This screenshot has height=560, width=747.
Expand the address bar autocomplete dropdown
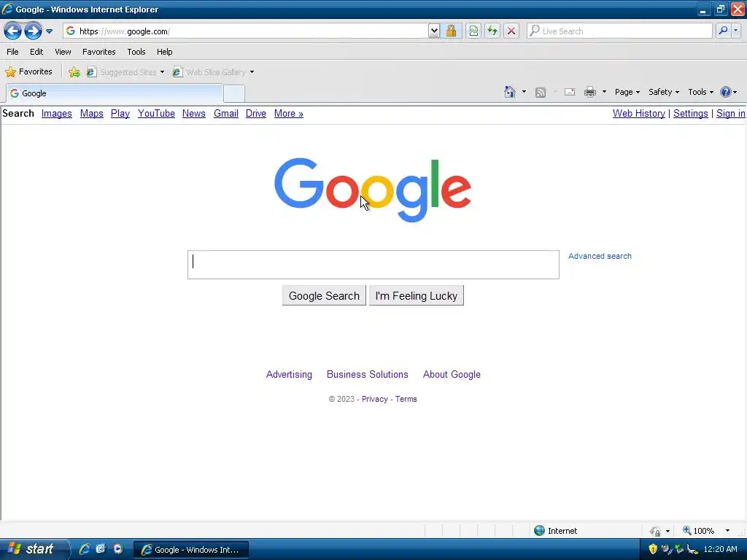pyautogui.click(x=433, y=31)
